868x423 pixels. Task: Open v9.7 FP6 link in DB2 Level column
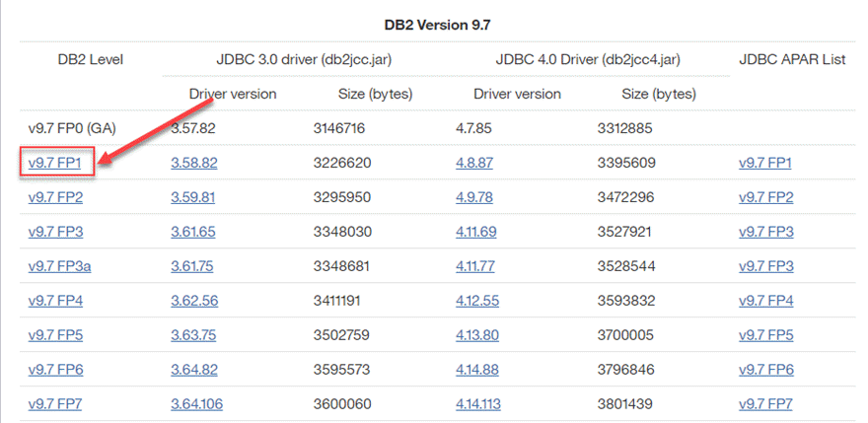55,370
